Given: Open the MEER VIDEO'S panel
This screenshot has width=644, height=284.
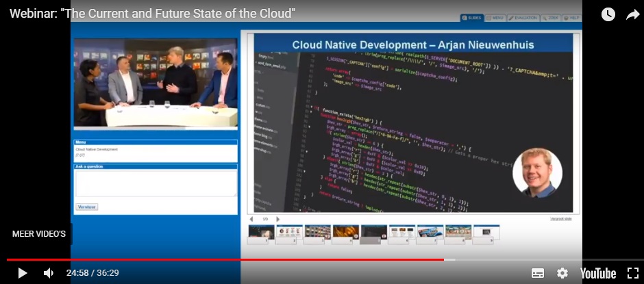Looking at the screenshot, I should [39, 234].
